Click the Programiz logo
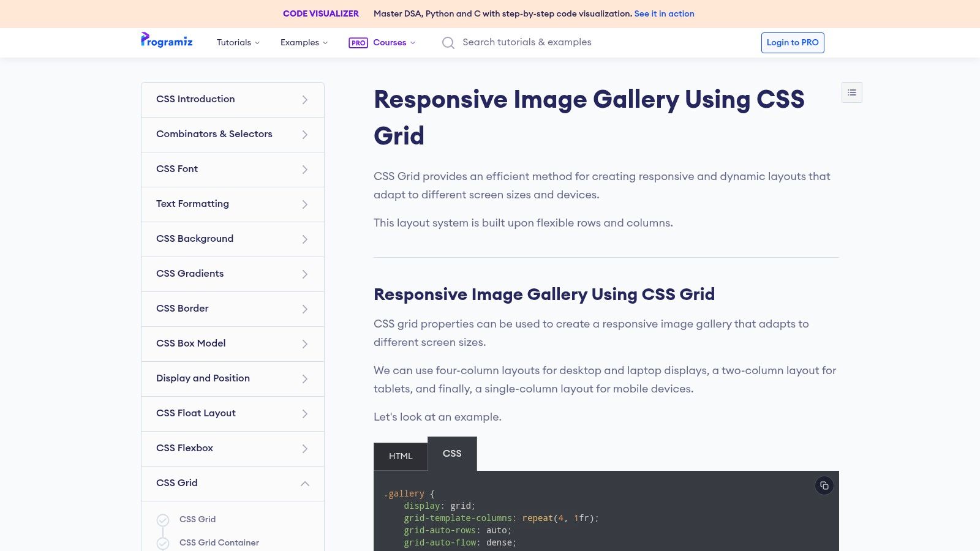Image resolution: width=980 pixels, height=551 pixels. (167, 40)
